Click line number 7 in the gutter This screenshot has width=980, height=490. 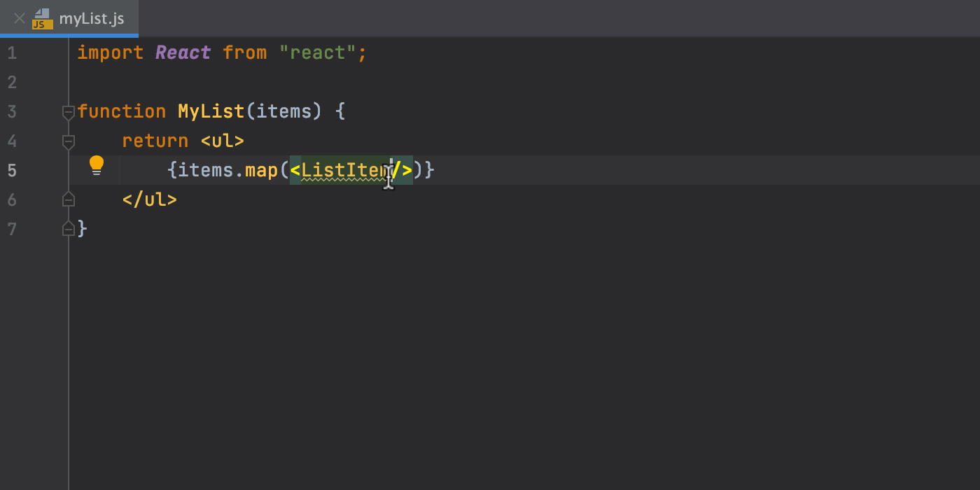click(11, 230)
